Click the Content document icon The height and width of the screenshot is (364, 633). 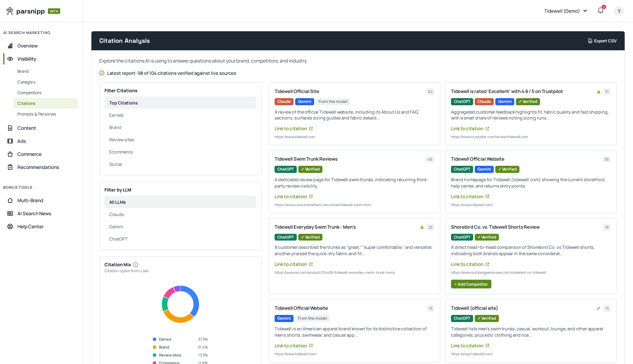click(10, 128)
